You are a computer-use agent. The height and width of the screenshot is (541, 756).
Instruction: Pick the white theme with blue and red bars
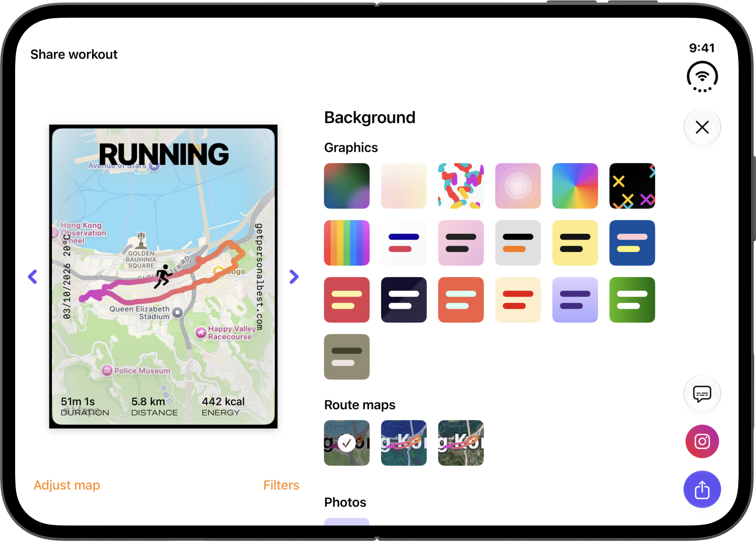[404, 243]
